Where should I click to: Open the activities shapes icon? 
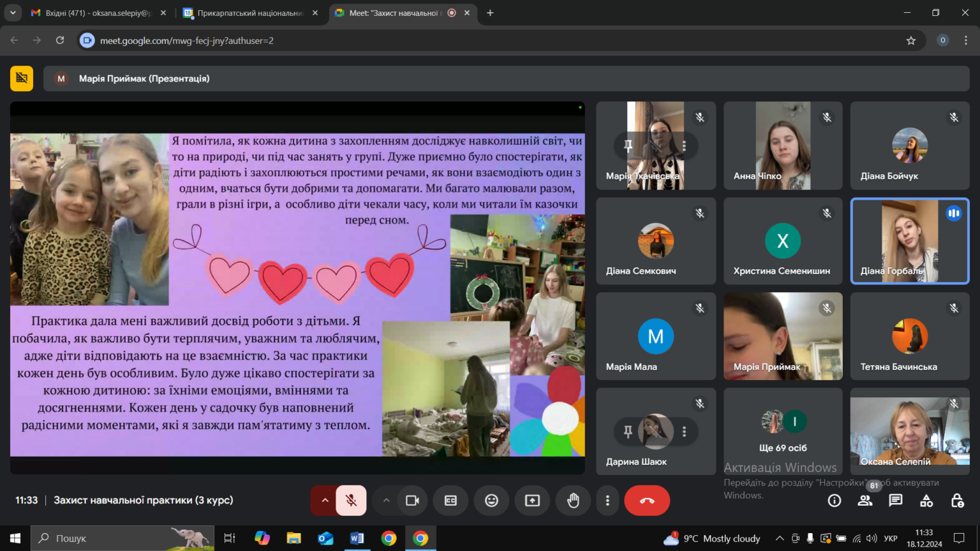click(926, 501)
